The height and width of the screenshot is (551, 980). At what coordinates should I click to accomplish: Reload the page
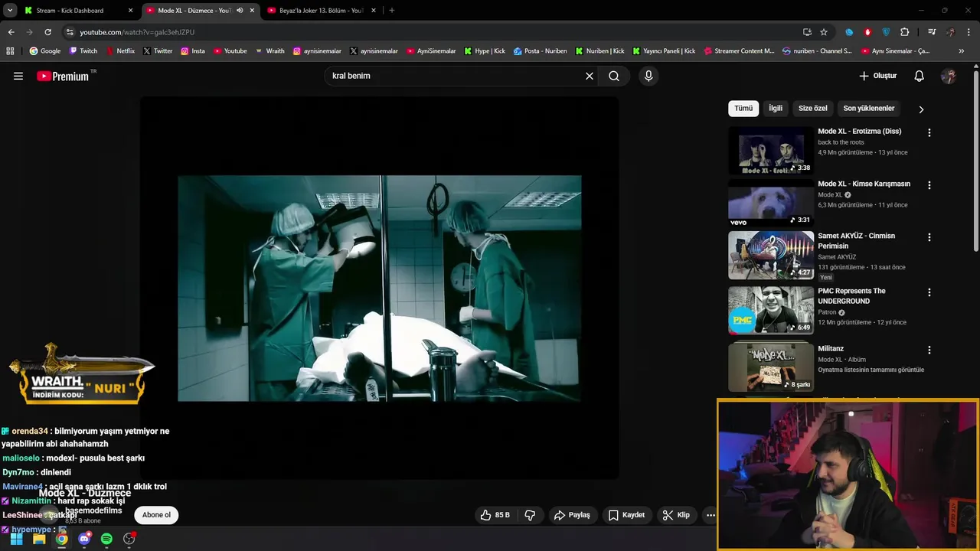pos(47,32)
